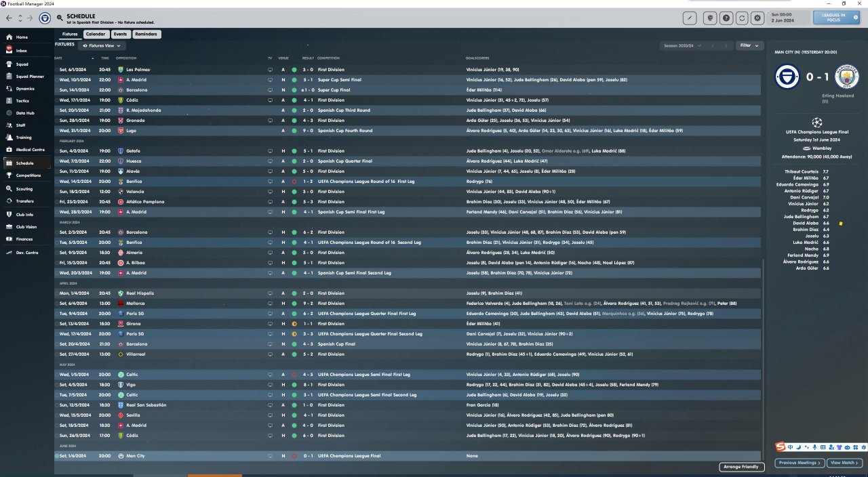Screen dimensions: 868x477
Task: Open the Season 2023/24 dropdown
Action: (x=682, y=46)
